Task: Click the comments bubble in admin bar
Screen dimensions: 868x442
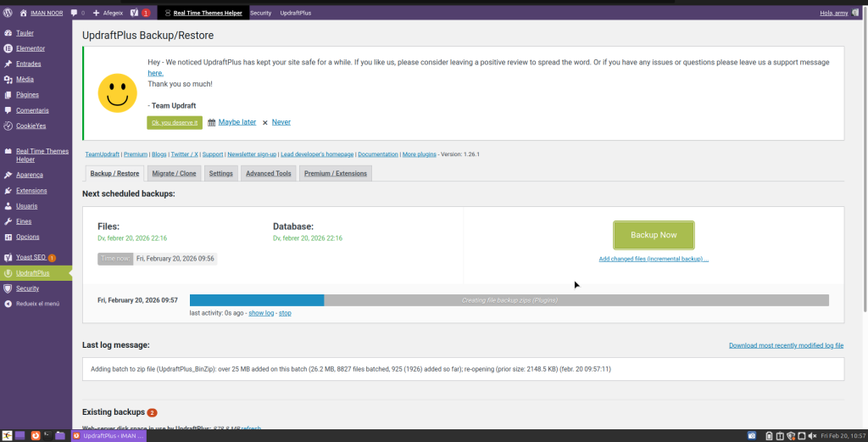Action: point(77,13)
